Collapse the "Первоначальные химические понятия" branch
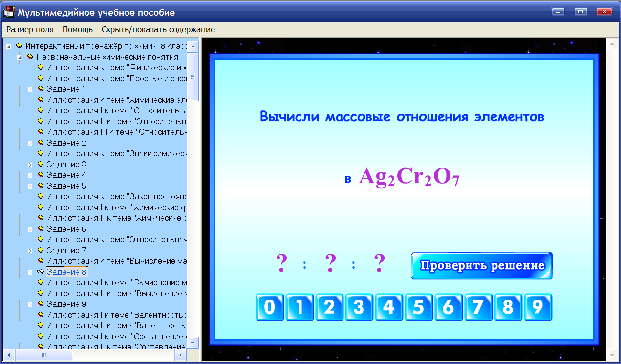Viewport: 621px width, 364px height. (x=20, y=57)
